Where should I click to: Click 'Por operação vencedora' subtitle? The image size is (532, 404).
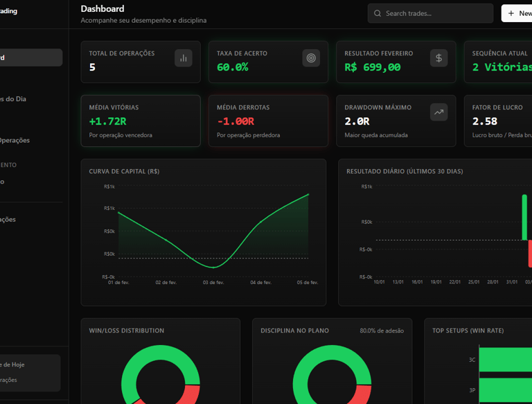click(x=121, y=135)
